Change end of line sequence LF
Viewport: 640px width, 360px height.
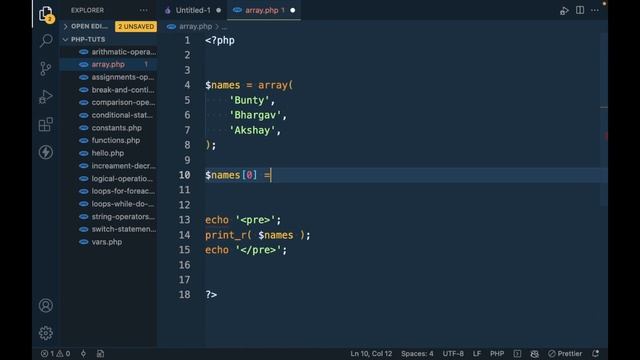pyautogui.click(x=476, y=353)
